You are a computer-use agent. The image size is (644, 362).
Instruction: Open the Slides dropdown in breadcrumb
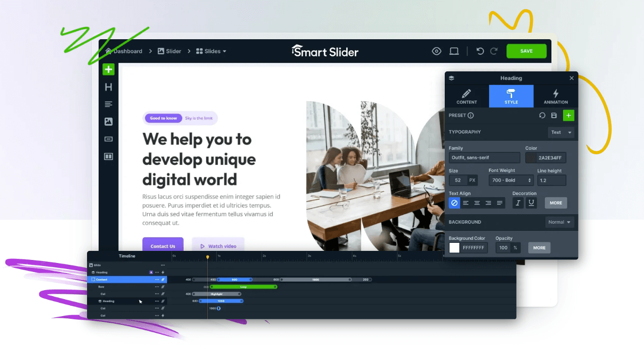211,51
